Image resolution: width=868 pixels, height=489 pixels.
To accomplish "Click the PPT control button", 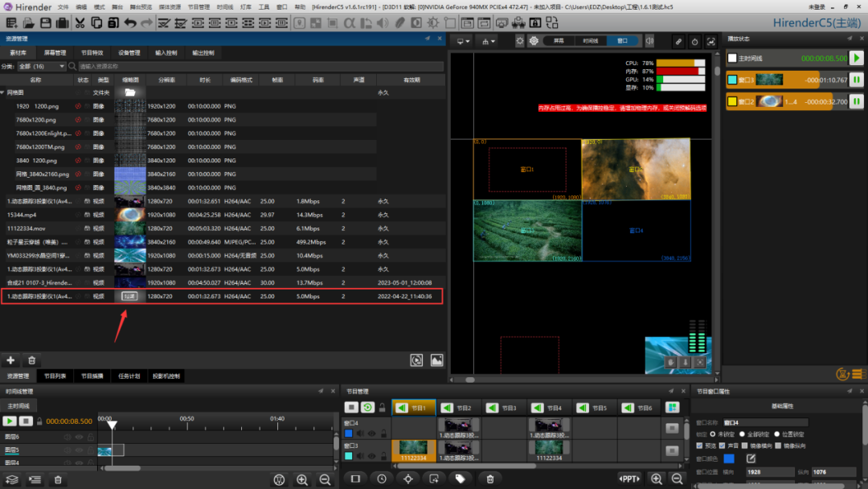I will click(x=628, y=479).
